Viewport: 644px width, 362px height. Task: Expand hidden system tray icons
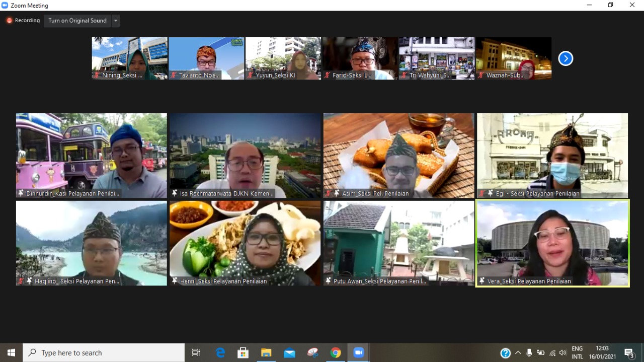[518, 353]
